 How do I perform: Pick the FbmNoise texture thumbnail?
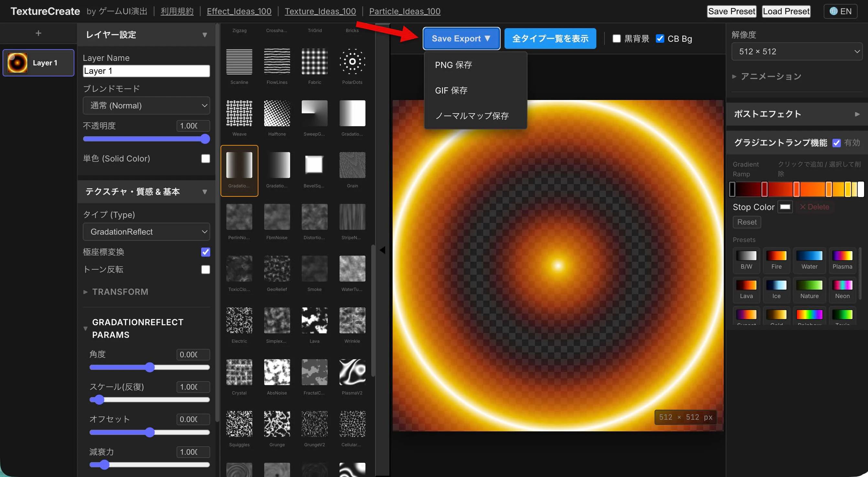pos(277,217)
